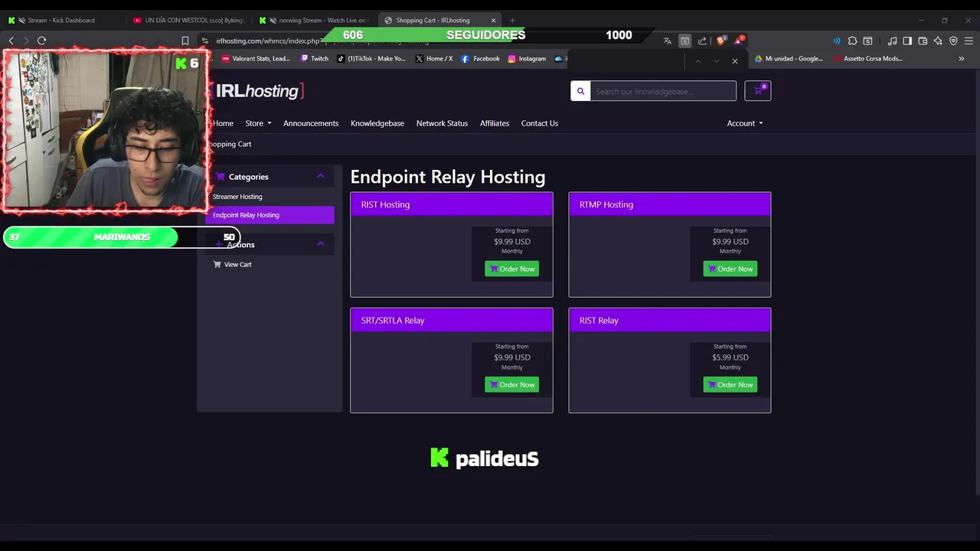Viewport: 980px width, 551px height.
Task: Open the Store dropdown menu
Action: click(x=258, y=123)
